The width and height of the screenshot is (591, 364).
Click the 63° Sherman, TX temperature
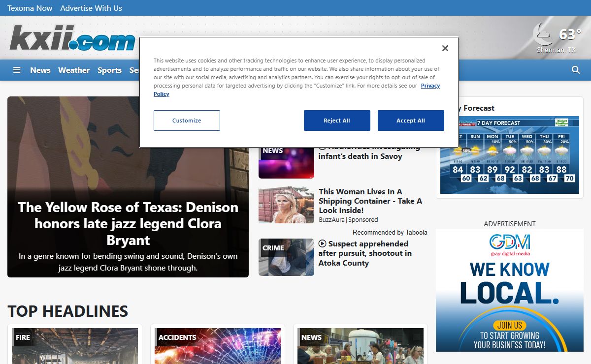tap(570, 34)
